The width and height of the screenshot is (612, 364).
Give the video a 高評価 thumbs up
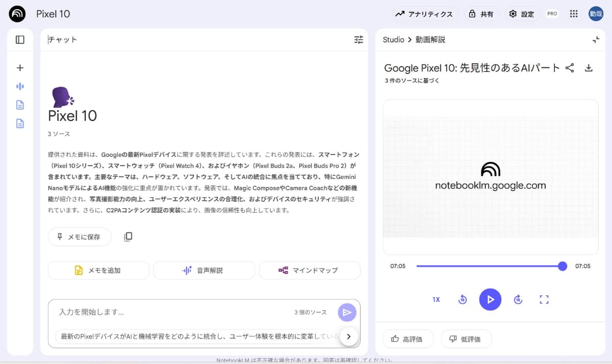click(408, 339)
